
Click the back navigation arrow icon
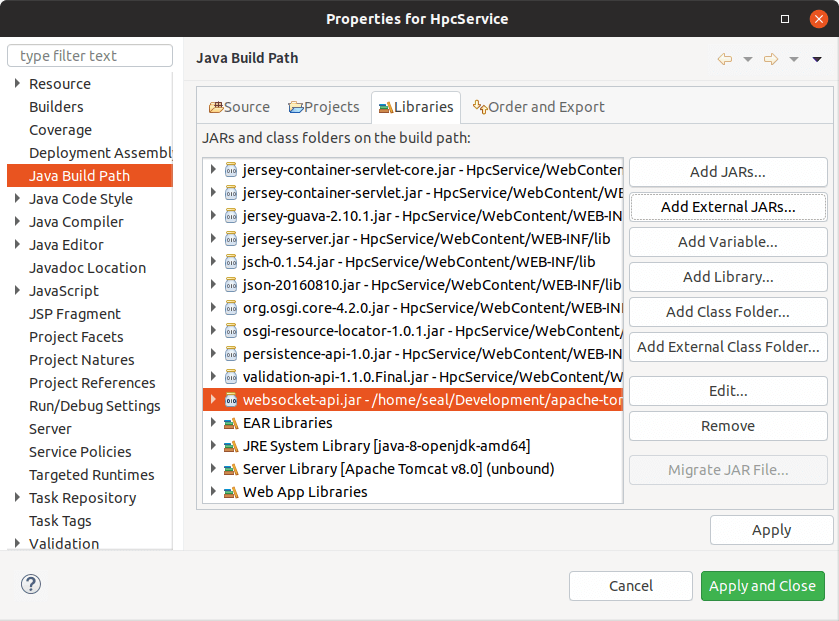pos(725,59)
